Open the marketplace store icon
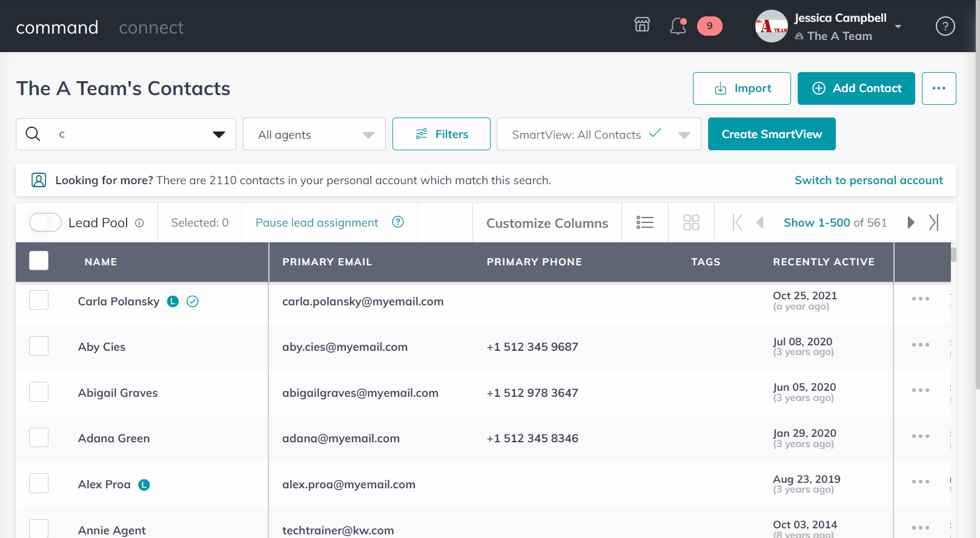980x538 pixels. click(642, 25)
